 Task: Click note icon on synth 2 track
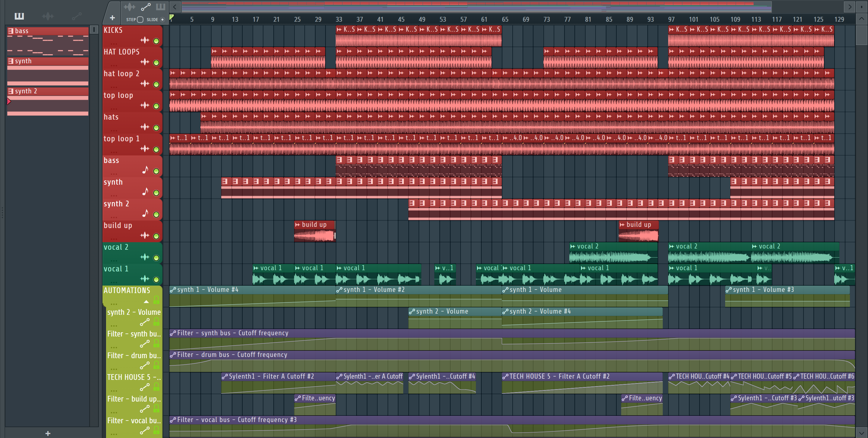(145, 214)
